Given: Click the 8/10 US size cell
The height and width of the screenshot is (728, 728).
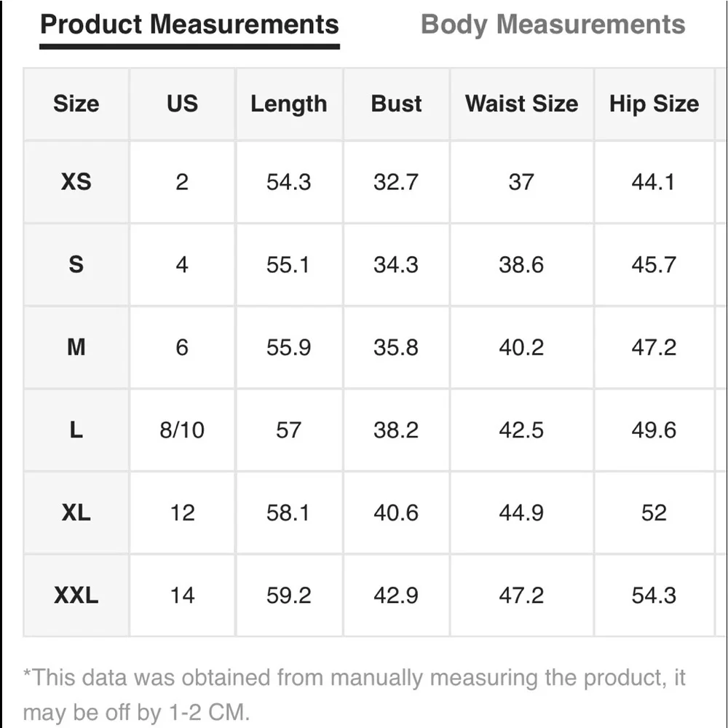Looking at the screenshot, I should click(182, 430).
